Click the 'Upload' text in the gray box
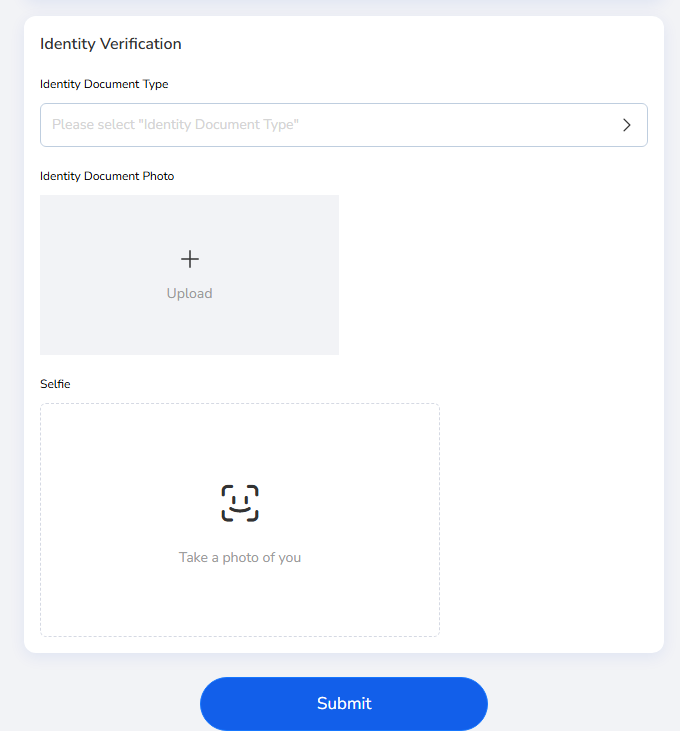680x731 pixels. pyautogui.click(x=190, y=293)
